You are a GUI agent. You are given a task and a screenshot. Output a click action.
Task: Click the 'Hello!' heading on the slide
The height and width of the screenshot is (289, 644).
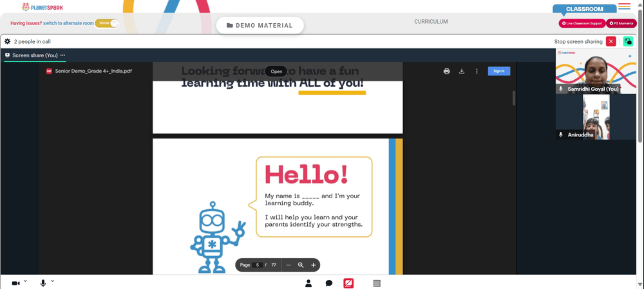tap(307, 174)
